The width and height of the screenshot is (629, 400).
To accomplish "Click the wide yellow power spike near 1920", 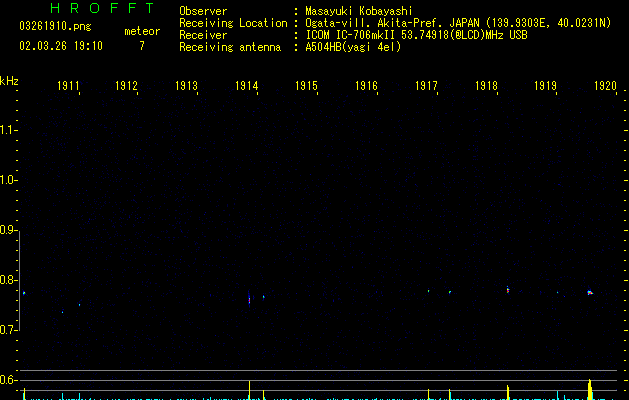I will [x=590, y=390].
